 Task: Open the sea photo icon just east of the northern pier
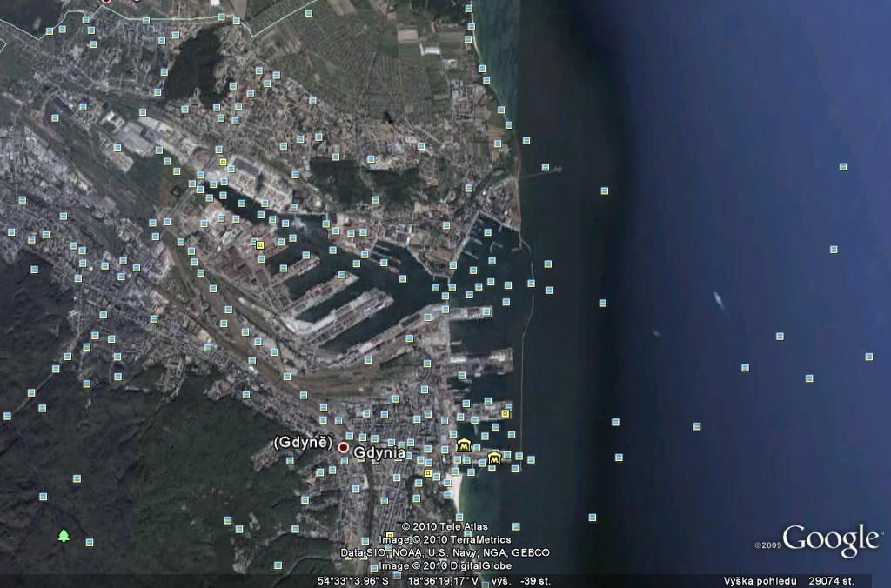point(605,190)
